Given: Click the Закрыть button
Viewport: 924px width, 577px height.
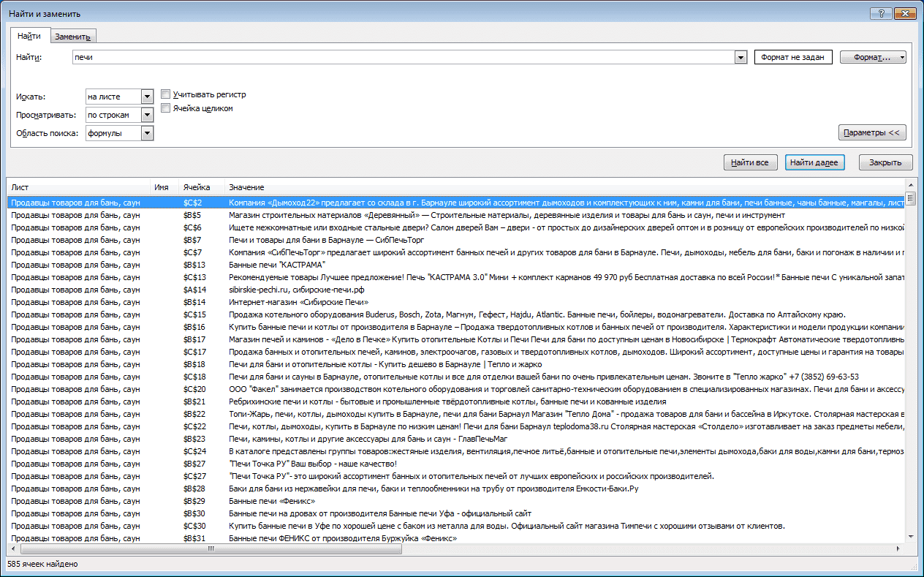Looking at the screenshot, I should [x=885, y=162].
